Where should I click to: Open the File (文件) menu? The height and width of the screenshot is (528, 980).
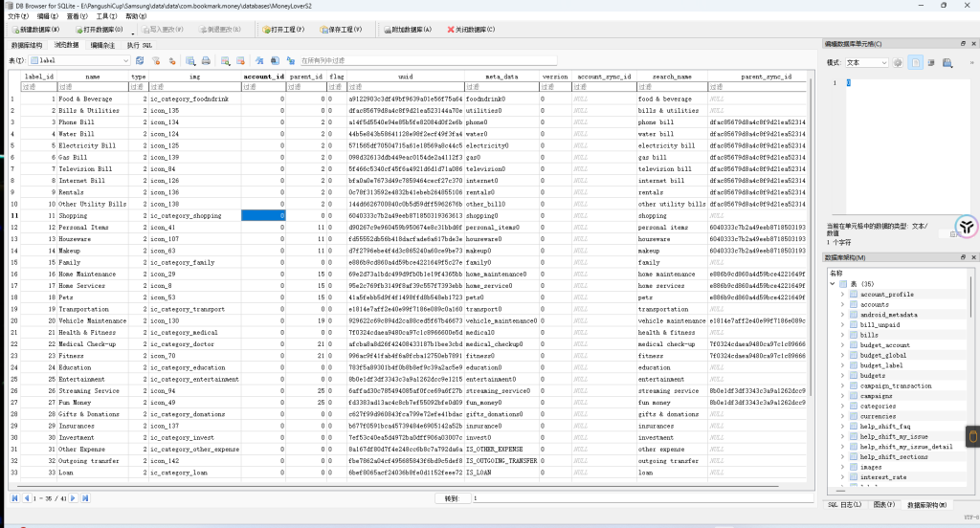coord(18,16)
